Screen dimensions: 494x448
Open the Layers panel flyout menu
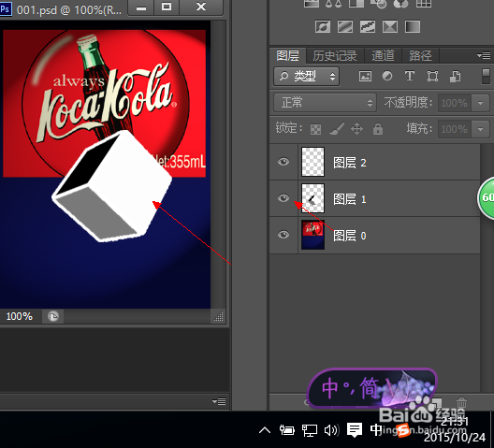tap(484, 55)
